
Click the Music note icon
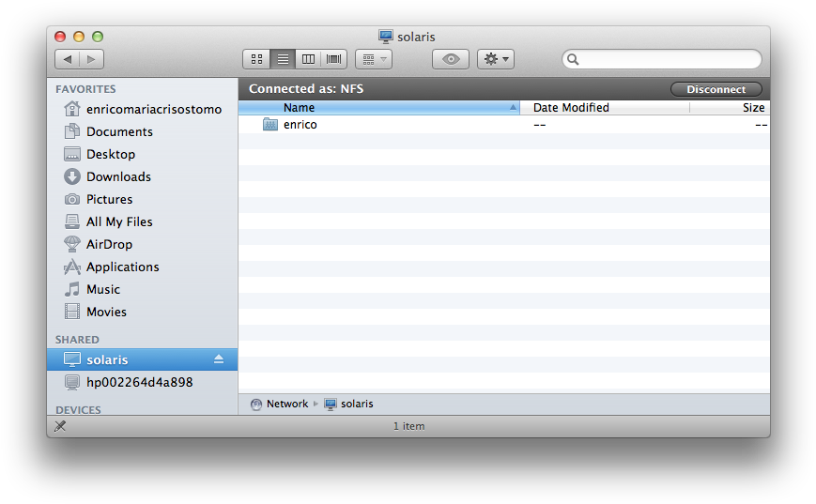tap(71, 289)
